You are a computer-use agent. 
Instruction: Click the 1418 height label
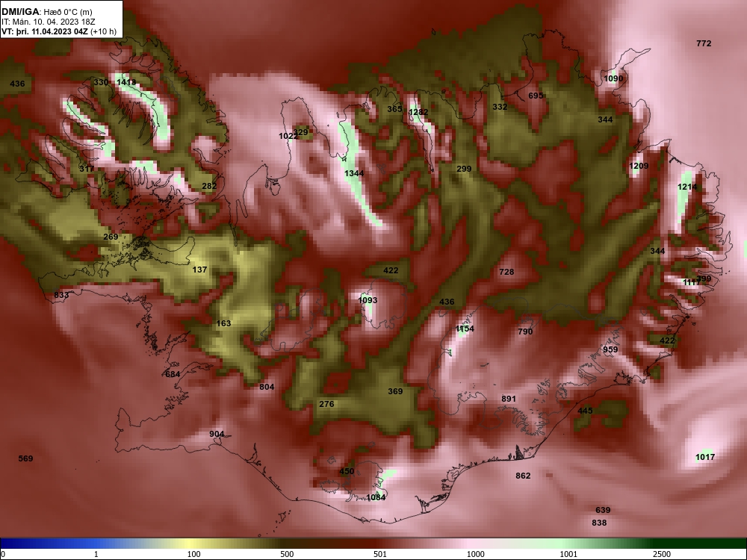tap(125, 82)
